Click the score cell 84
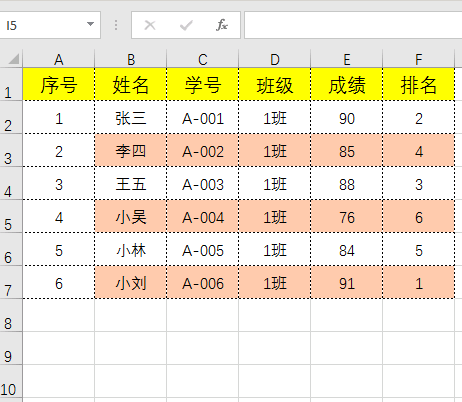This screenshot has width=462, height=402. click(x=347, y=249)
